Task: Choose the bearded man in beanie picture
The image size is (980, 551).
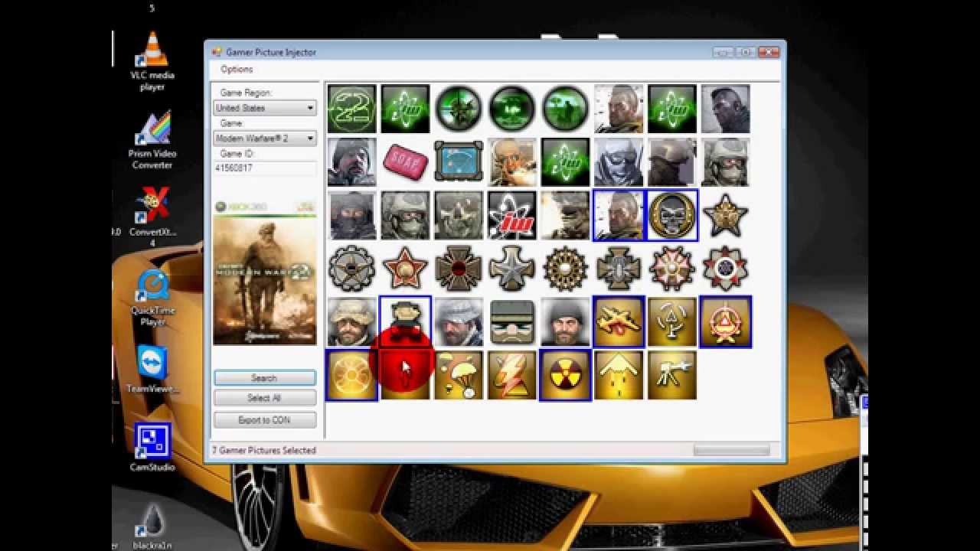Action: pos(565,322)
